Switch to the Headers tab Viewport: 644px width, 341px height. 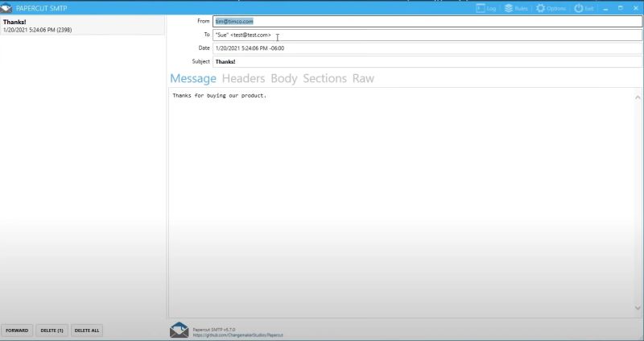click(244, 78)
